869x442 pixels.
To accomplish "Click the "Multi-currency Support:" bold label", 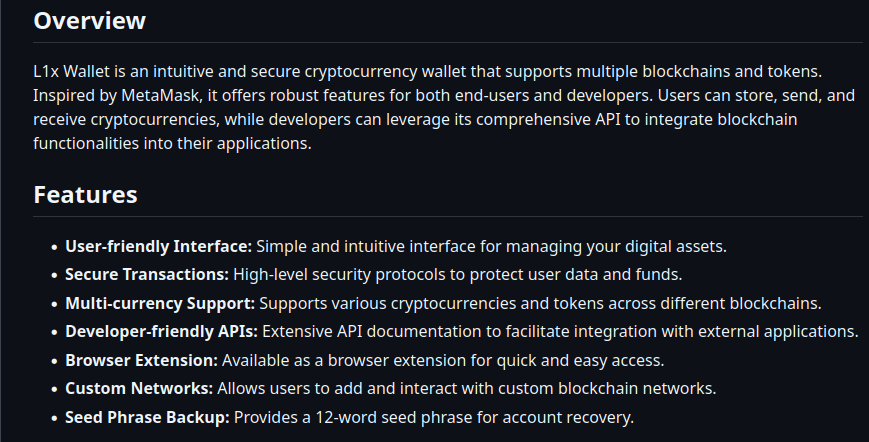I will (x=161, y=303).
